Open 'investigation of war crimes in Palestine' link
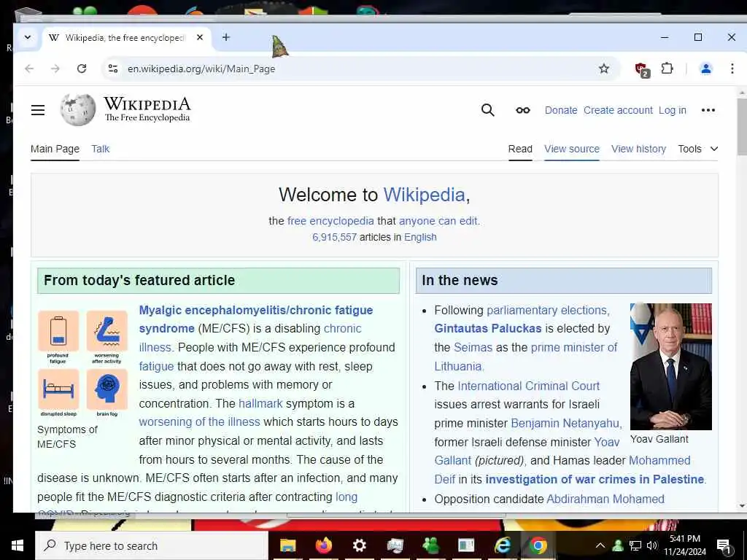This screenshot has width=747, height=560. click(595, 480)
